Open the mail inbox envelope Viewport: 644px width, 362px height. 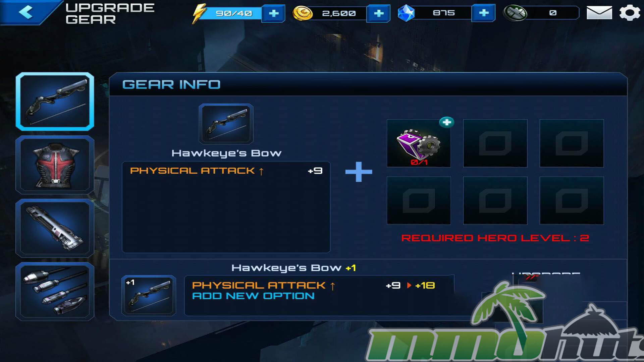pyautogui.click(x=599, y=13)
